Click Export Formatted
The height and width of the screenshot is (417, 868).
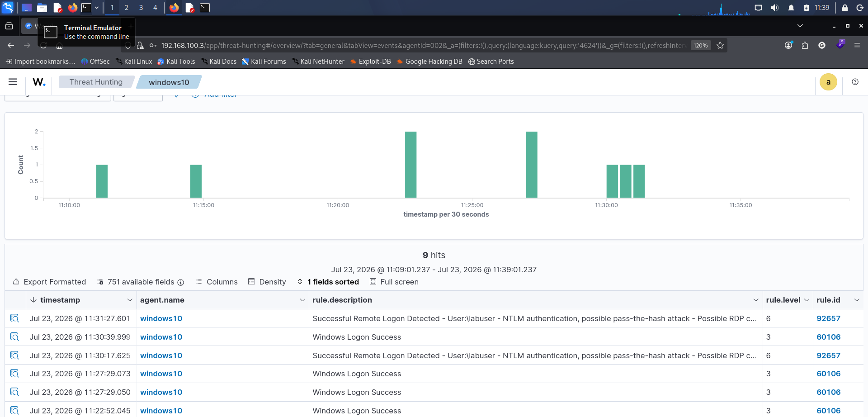pos(49,282)
